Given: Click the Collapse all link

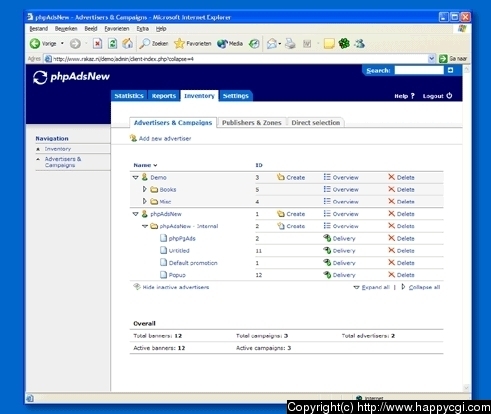Looking at the screenshot, I should click(424, 287).
